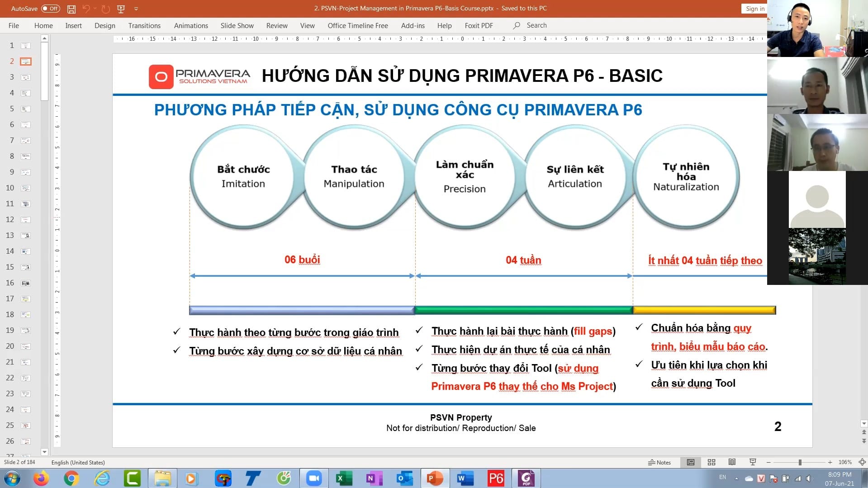Click the volume speaker tray icon

(x=809, y=479)
